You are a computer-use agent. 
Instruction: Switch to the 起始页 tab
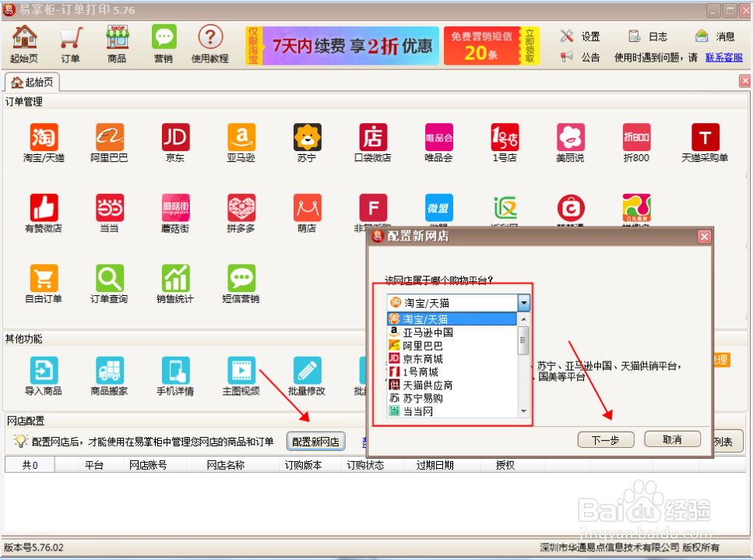pyautogui.click(x=32, y=82)
